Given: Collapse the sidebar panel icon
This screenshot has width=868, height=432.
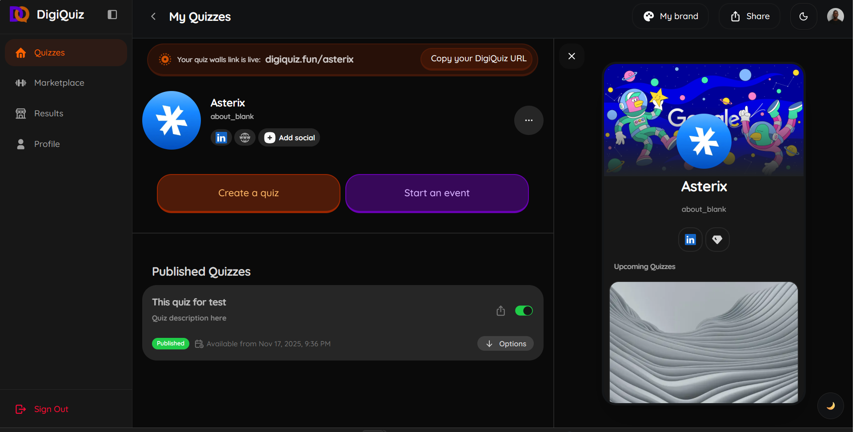Looking at the screenshot, I should click(112, 15).
